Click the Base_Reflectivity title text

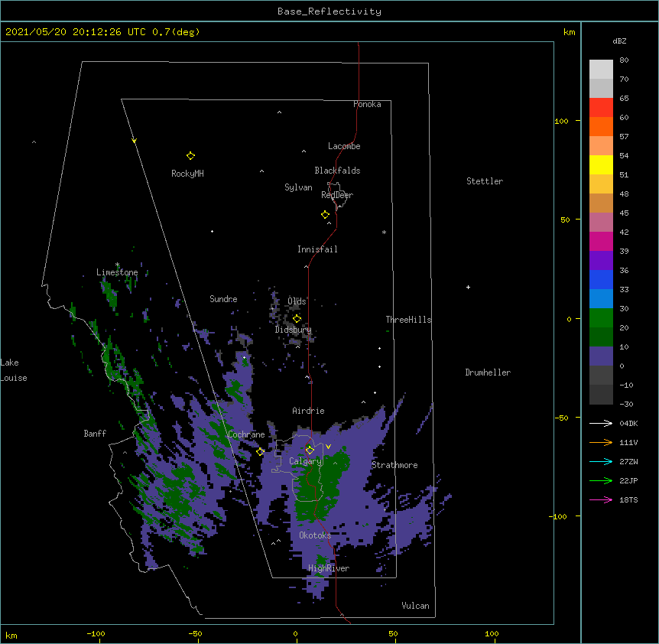pyautogui.click(x=329, y=11)
